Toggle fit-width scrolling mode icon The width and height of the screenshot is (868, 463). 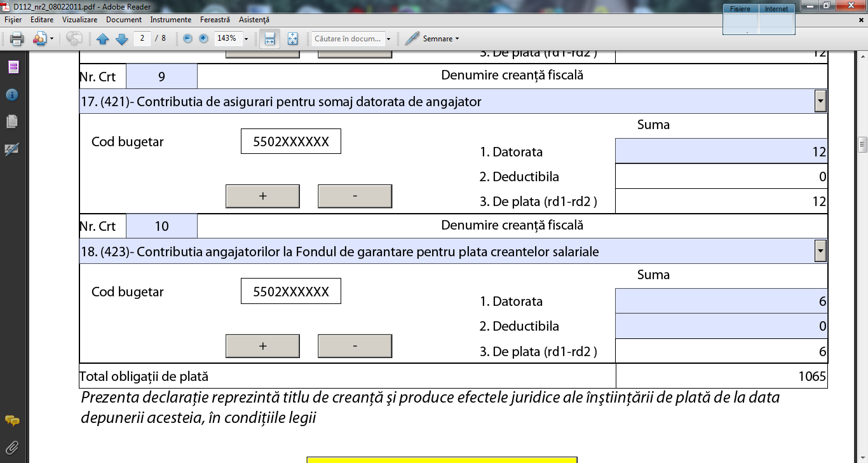[269, 39]
